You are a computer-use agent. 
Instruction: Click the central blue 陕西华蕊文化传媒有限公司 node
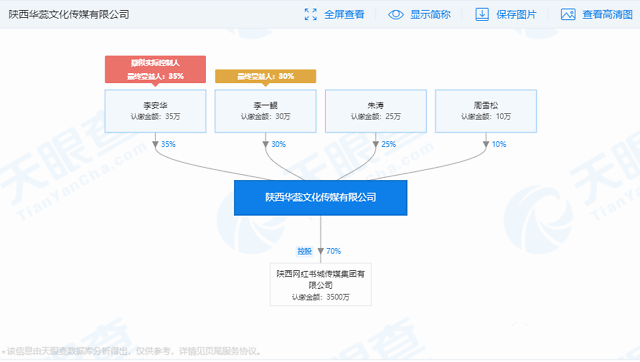[x=320, y=198]
